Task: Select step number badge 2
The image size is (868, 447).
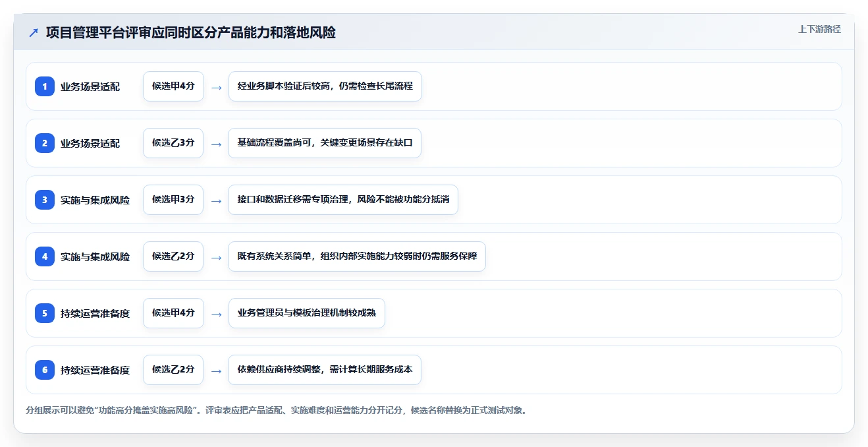Action: point(45,143)
